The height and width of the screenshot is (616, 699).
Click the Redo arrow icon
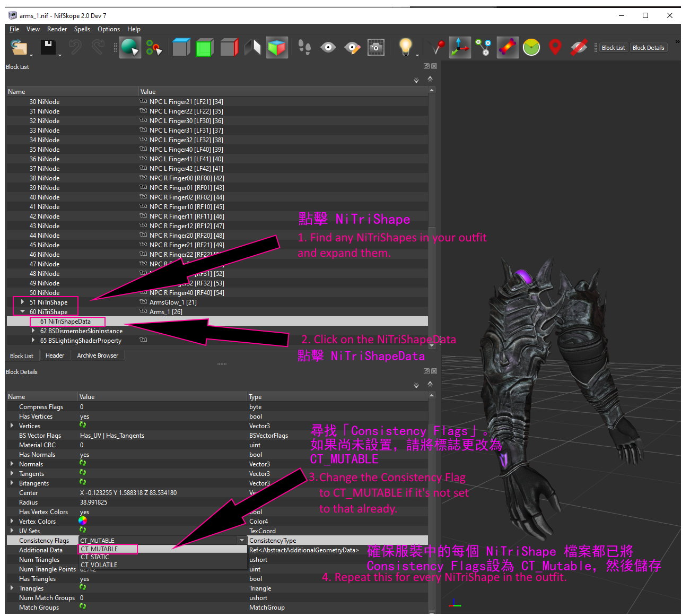click(x=98, y=47)
